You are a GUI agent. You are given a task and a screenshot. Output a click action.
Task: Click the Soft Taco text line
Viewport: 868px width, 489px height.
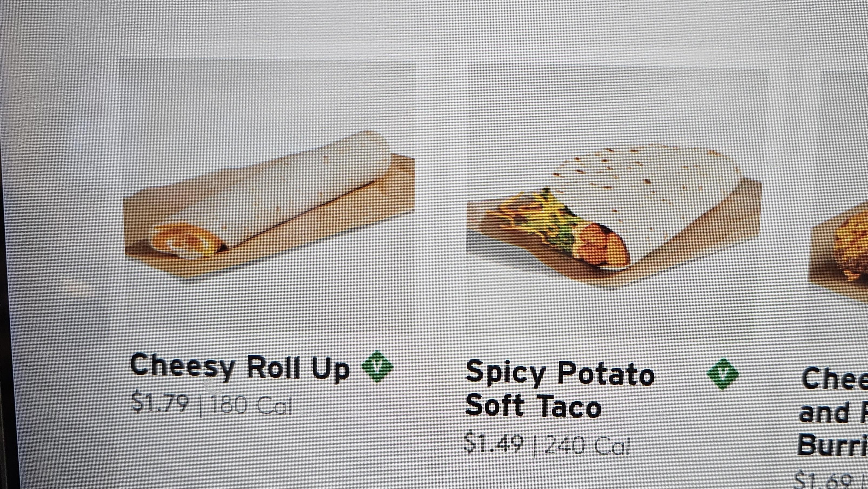tap(533, 406)
